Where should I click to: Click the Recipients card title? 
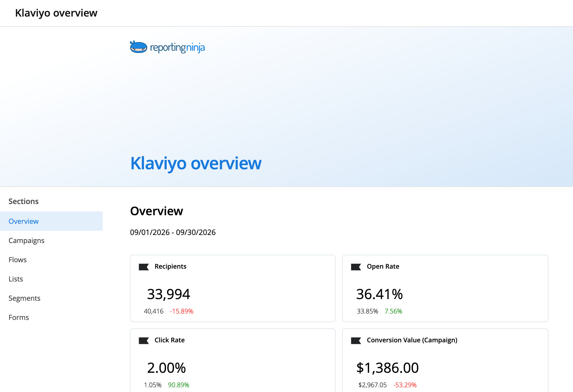click(x=171, y=266)
